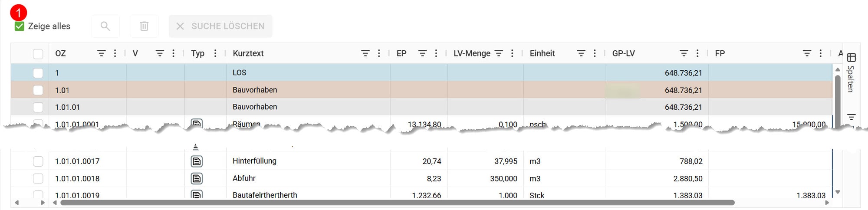Open text icon for Abfuhr row

(197, 178)
